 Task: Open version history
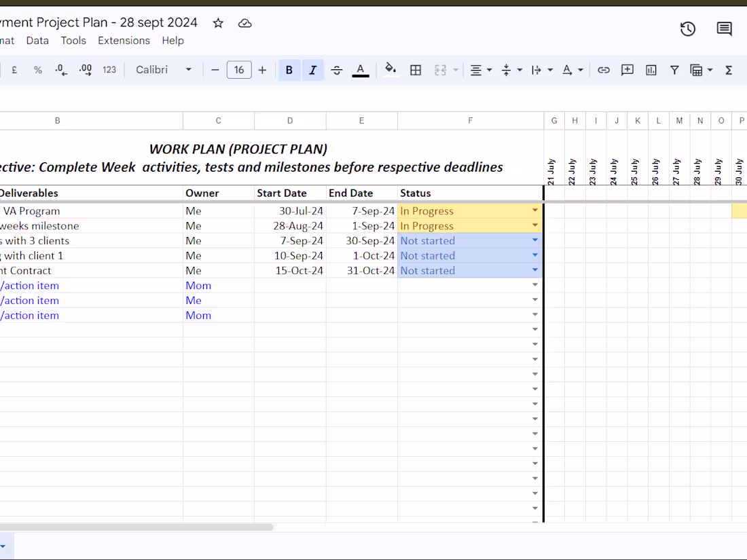click(x=687, y=29)
